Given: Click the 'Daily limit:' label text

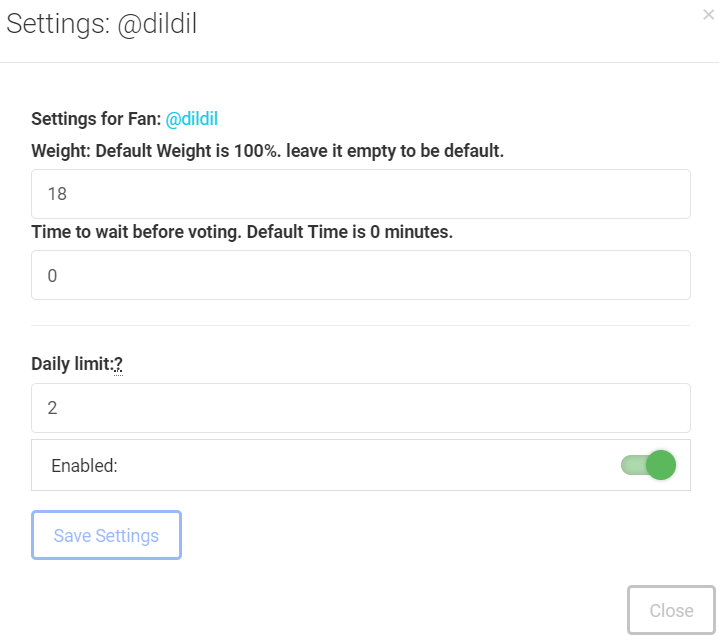Looking at the screenshot, I should pos(71,364).
